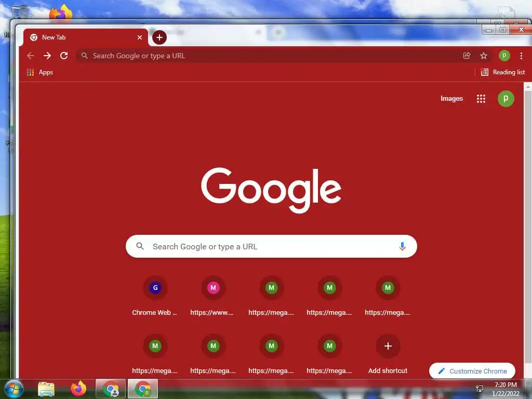
Task: Open the Apps bookmarks shortcut
Action: pyautogui.click(x=40, y=72)
